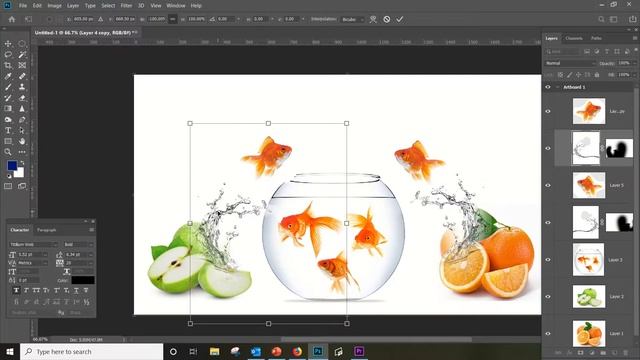Hide Layer 3 fishbowl layer
Screen dimensions: 640x360
(548, 260)
